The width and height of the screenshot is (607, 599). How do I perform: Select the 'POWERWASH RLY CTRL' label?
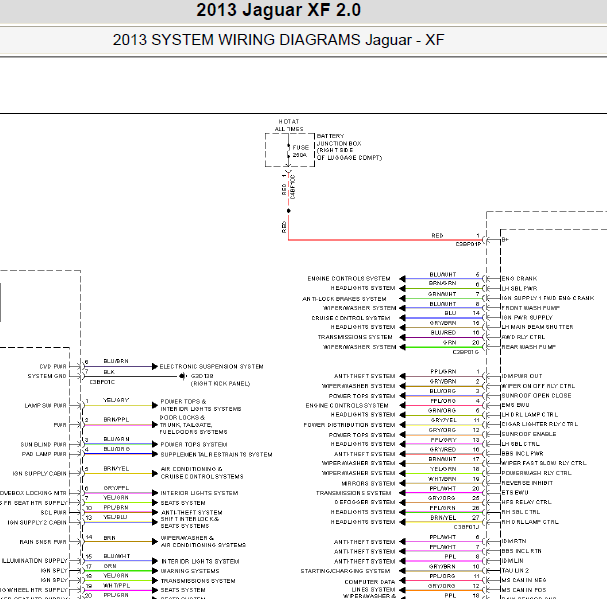point(536,473)
